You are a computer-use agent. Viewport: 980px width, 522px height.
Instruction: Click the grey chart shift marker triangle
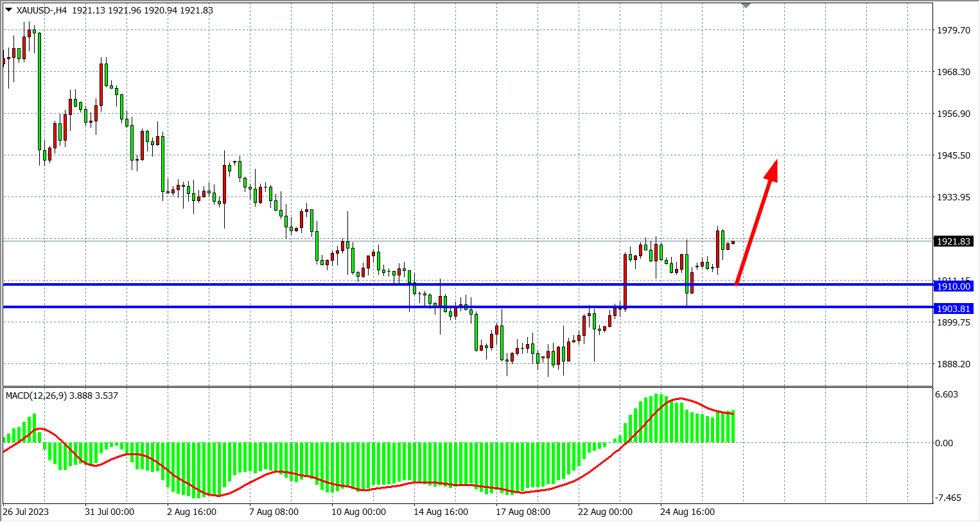746,5
